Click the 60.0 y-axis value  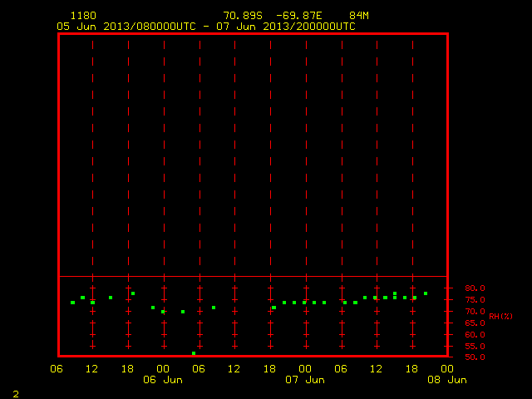pos(475,334)
